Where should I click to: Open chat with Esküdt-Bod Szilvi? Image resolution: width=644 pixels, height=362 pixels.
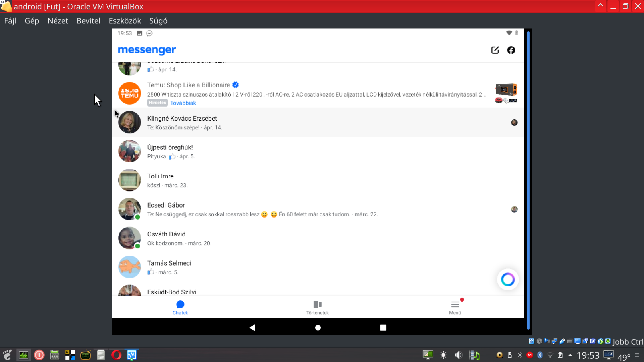pos(318,289)
